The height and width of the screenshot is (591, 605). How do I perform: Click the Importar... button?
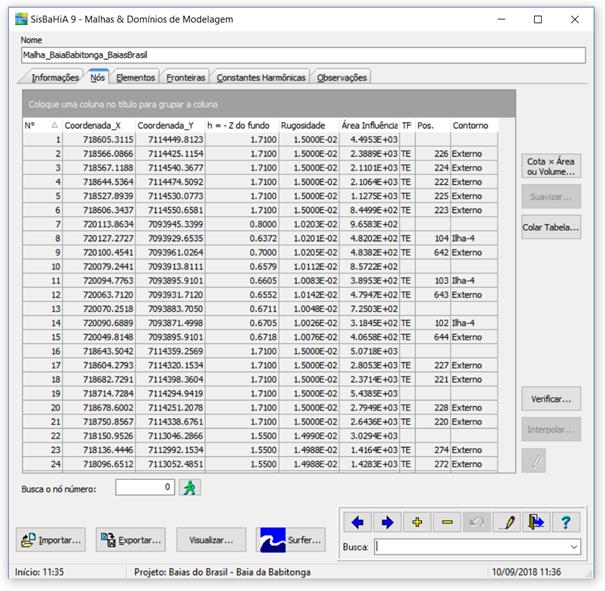51,540
